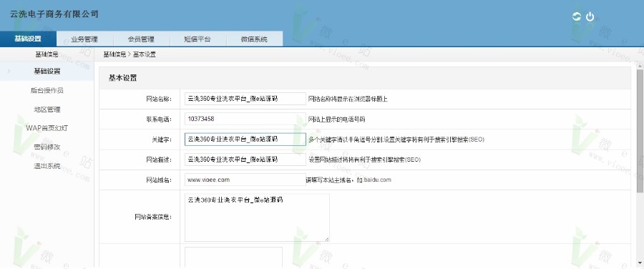
Task: Open the 微信系统 tab
Action: tap(254, 39)
